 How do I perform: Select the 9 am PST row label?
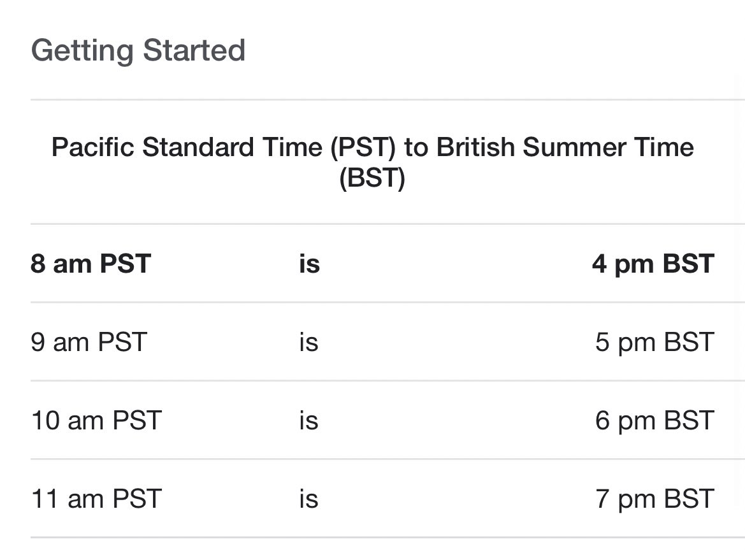coord(89,342)
